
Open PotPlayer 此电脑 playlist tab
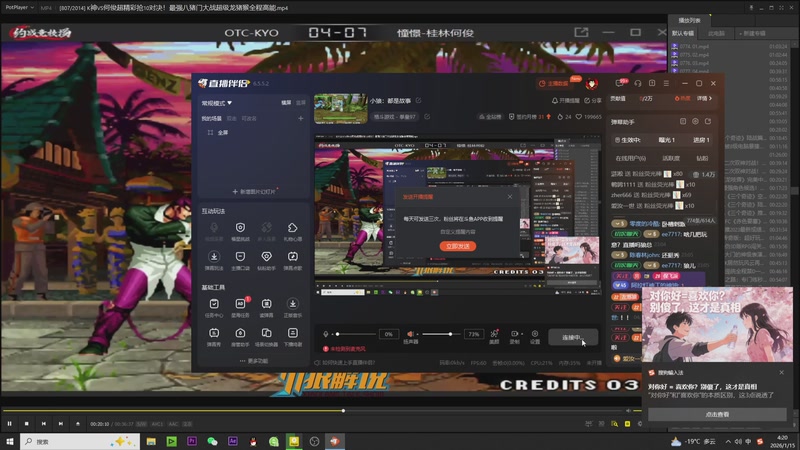(x=716, y=33)
